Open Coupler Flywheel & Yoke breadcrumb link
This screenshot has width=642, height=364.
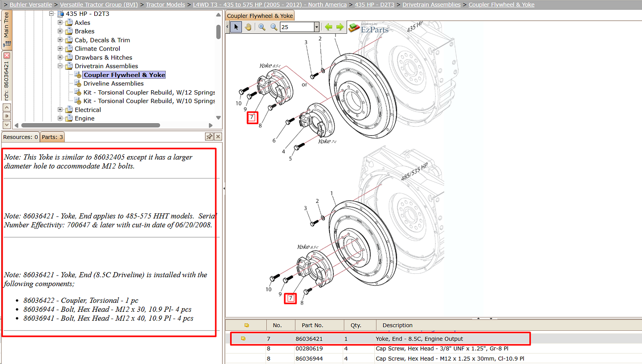tap(502, 5)
